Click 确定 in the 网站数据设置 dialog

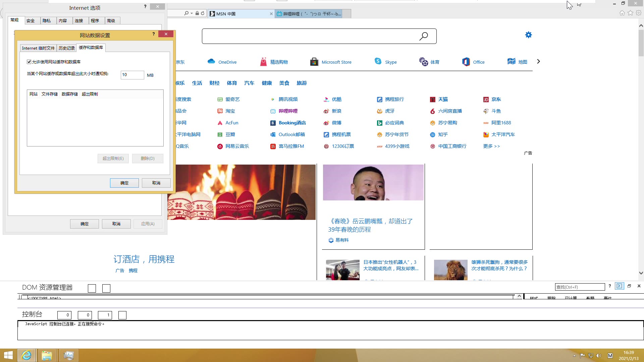pos(124,183)
